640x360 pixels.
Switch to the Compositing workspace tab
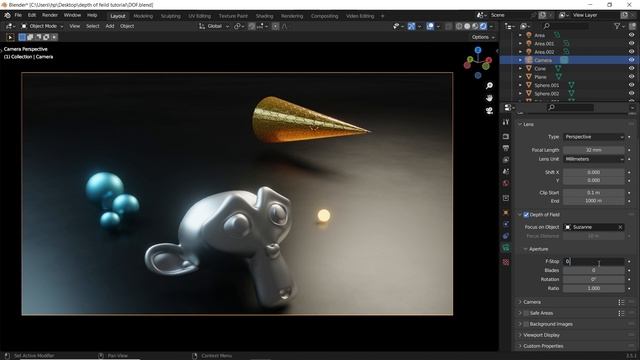[x=324, y=16]
